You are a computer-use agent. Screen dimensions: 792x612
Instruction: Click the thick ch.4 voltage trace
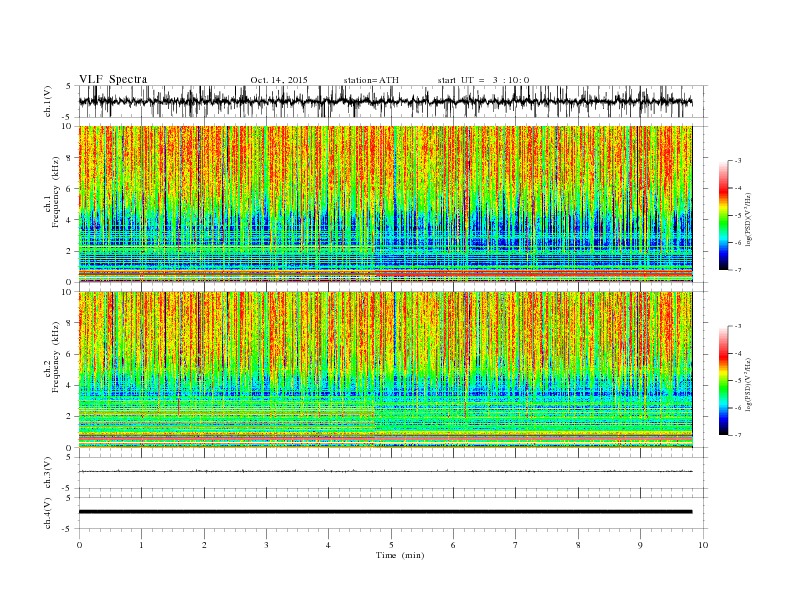386,512
